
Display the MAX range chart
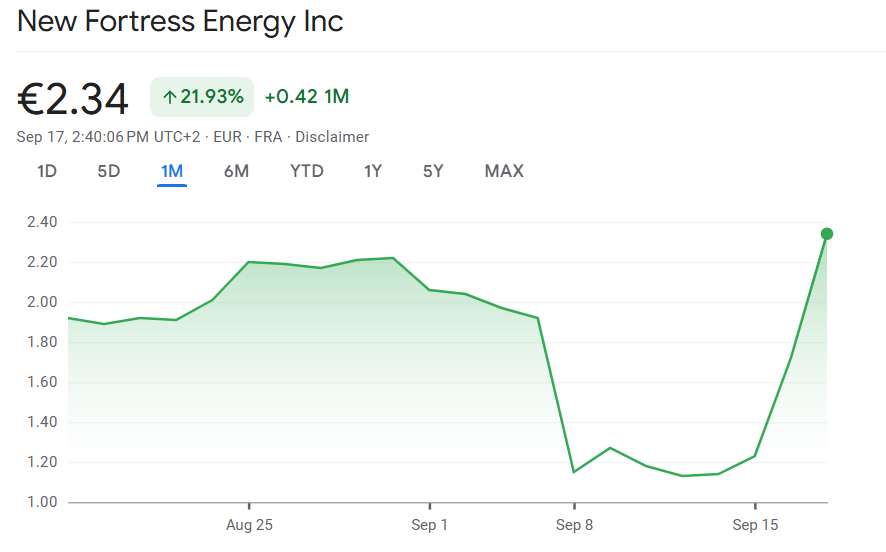pyautogui.click(x=504, y=171)
